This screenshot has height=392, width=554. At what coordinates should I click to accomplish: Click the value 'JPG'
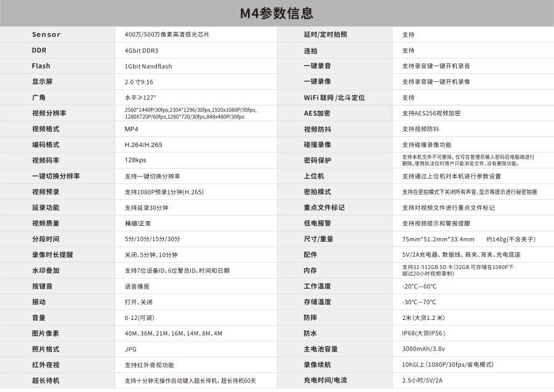pyautogui.click(x=130, y=350)
